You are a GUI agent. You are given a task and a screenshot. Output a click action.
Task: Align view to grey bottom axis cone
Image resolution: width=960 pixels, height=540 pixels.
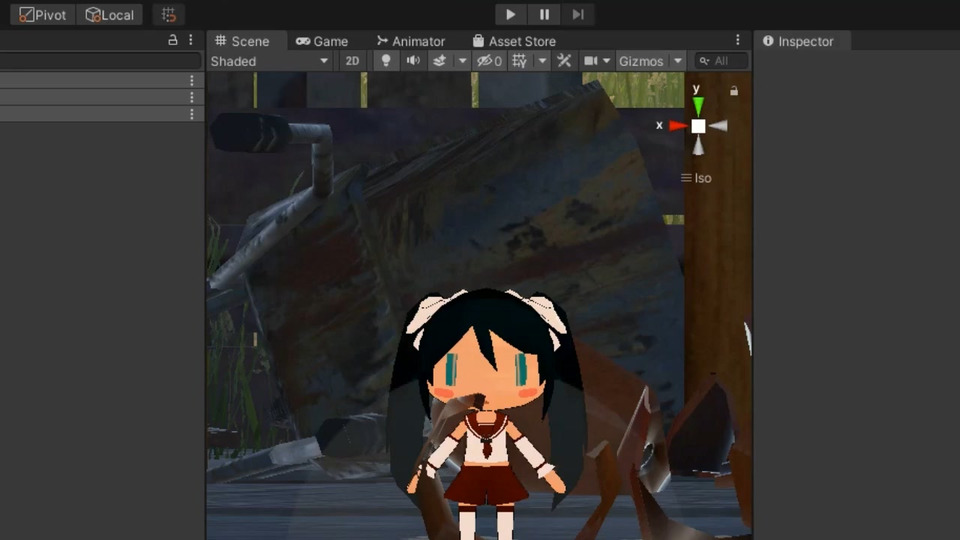tap(698, 146)
